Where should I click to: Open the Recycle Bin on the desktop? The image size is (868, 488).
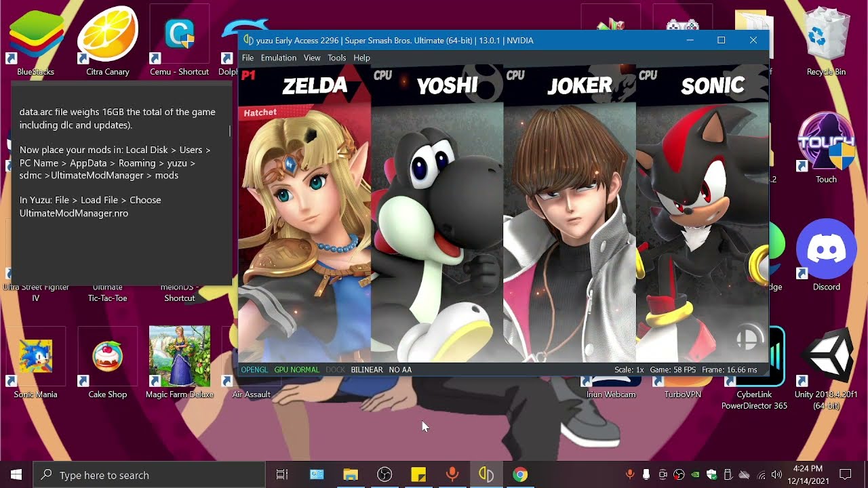826,41
